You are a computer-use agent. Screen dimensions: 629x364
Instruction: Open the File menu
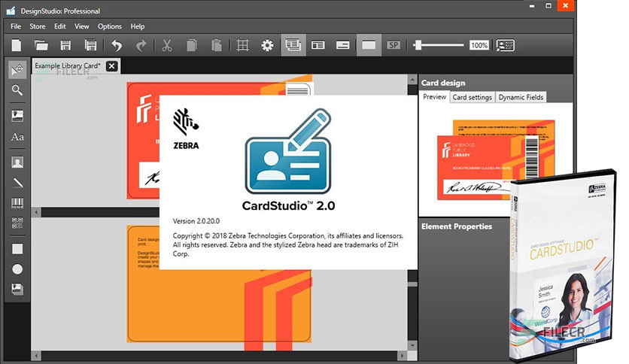point(16,26)
